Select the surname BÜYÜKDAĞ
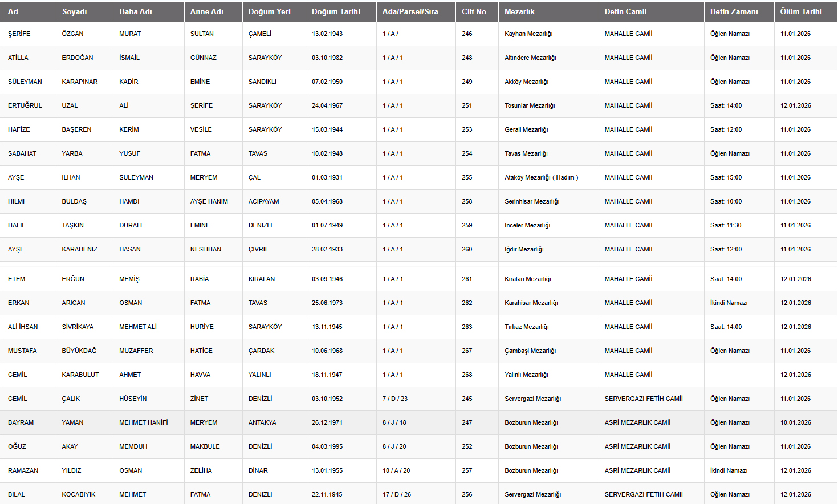The image size is (838, 504). tap(79, 351)
